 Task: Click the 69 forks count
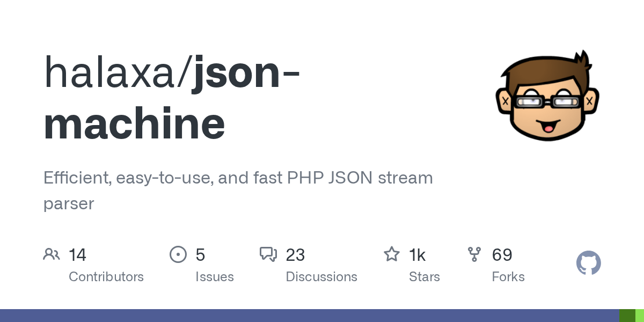click(502, 254)
